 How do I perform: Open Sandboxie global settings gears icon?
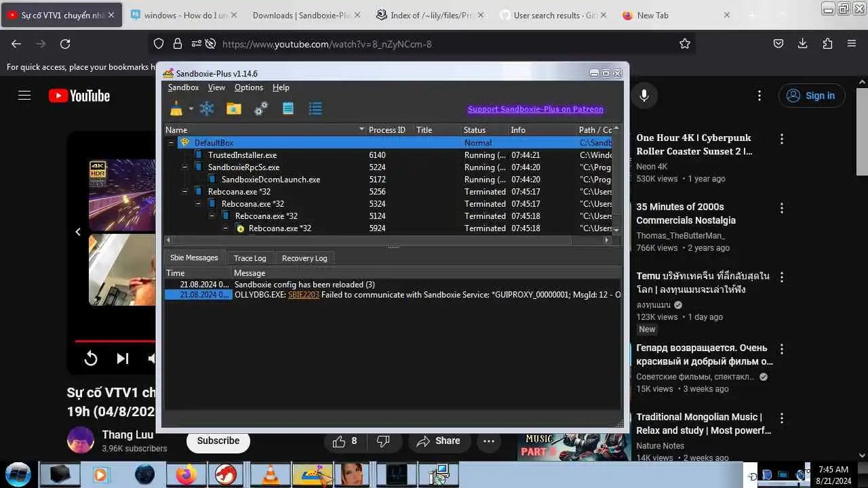(x=261, y=108)
